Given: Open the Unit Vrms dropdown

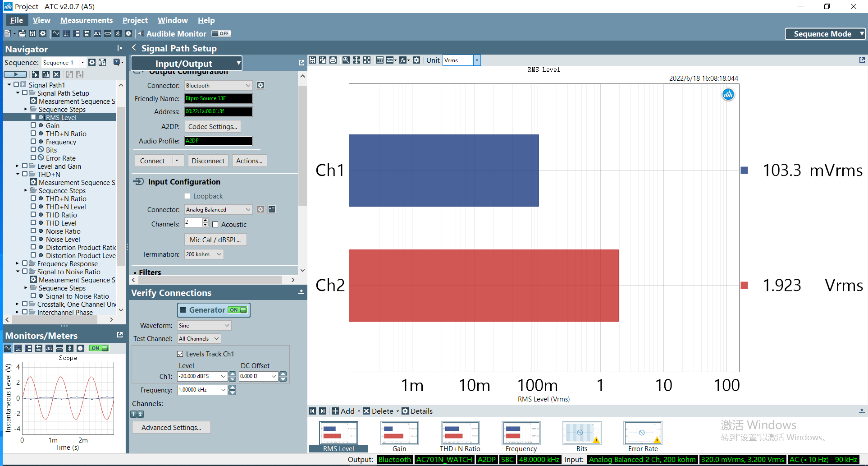Looking at the screenshot, I should tap(477, 60).
